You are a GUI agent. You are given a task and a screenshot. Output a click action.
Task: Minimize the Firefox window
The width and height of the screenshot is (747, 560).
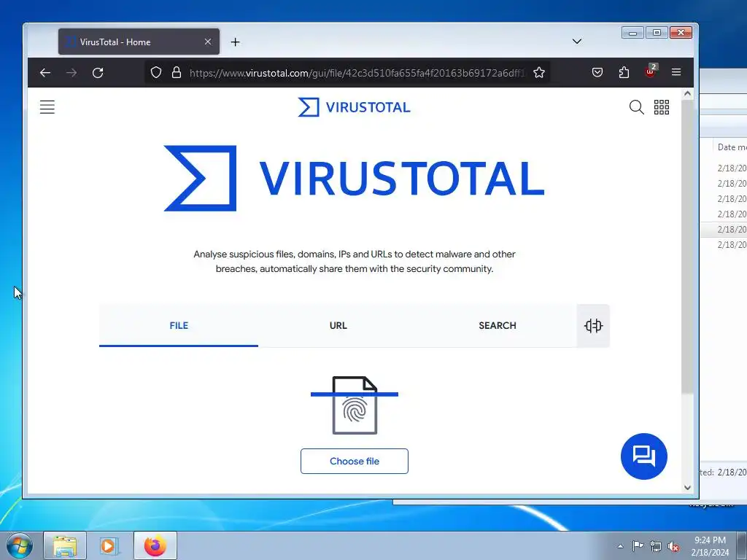tap(632, 33)
